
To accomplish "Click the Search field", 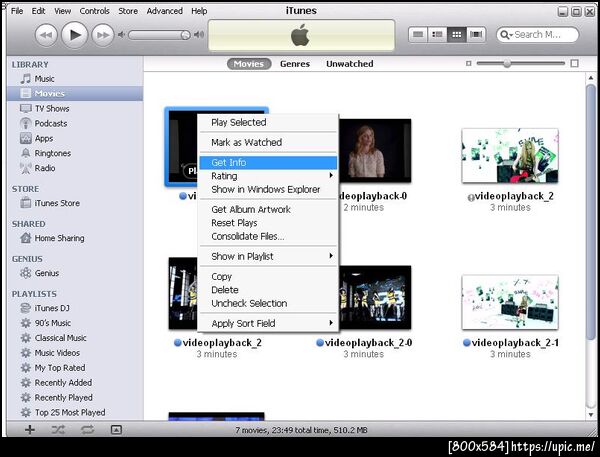I will click(537, 35).
